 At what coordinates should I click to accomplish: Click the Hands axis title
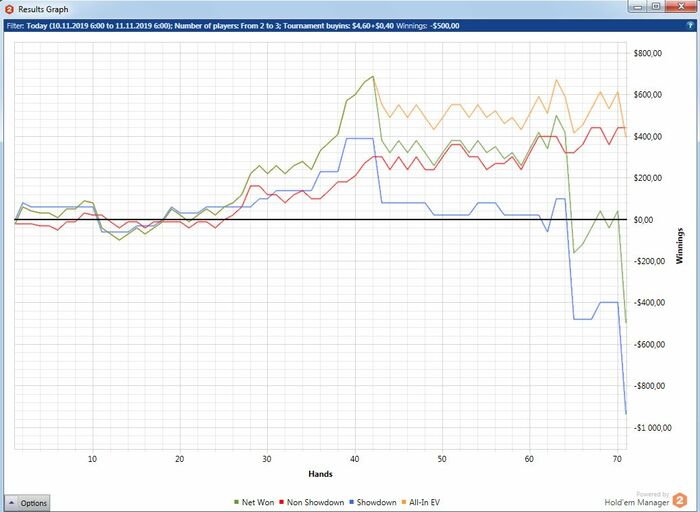[x=320, y=474]
